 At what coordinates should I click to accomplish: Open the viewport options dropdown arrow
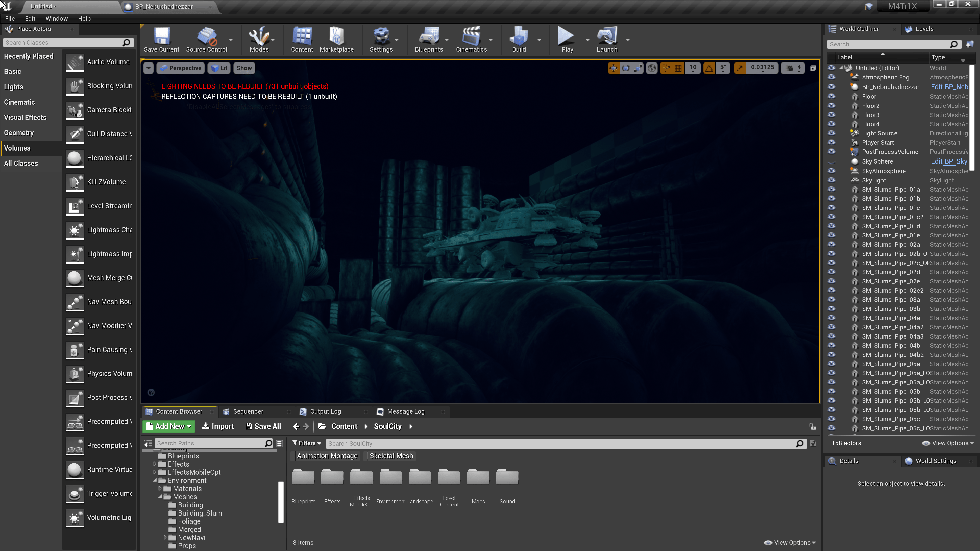[x=148, y=68]
